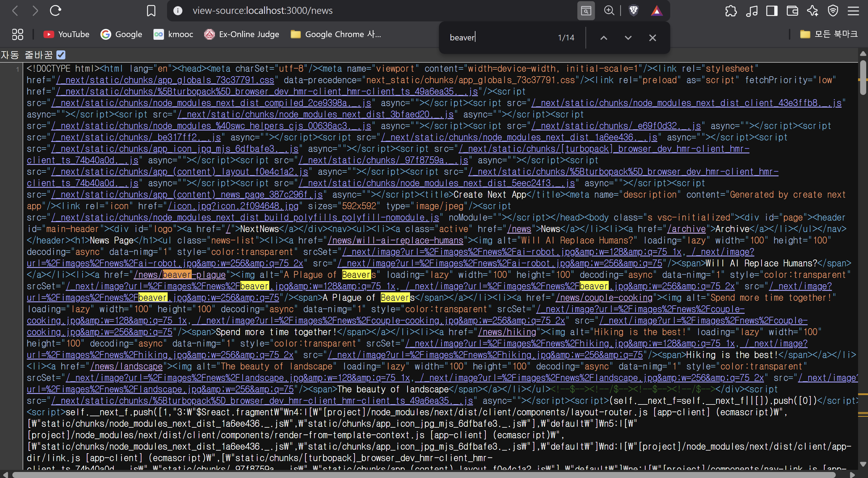Viewport: 868px width, 478px height.
Task: Click the zoom magnifier icon in address bar
Action: click(x=609, y=11)
